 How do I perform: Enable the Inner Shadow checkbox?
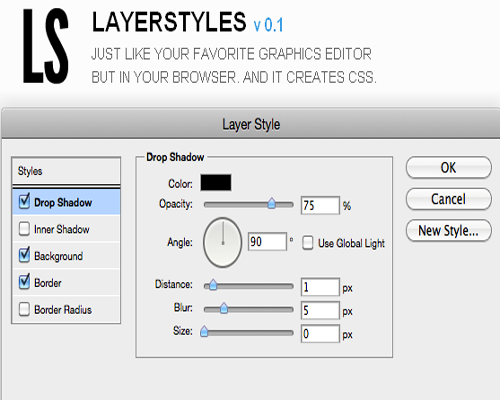(x=24, y=229)
